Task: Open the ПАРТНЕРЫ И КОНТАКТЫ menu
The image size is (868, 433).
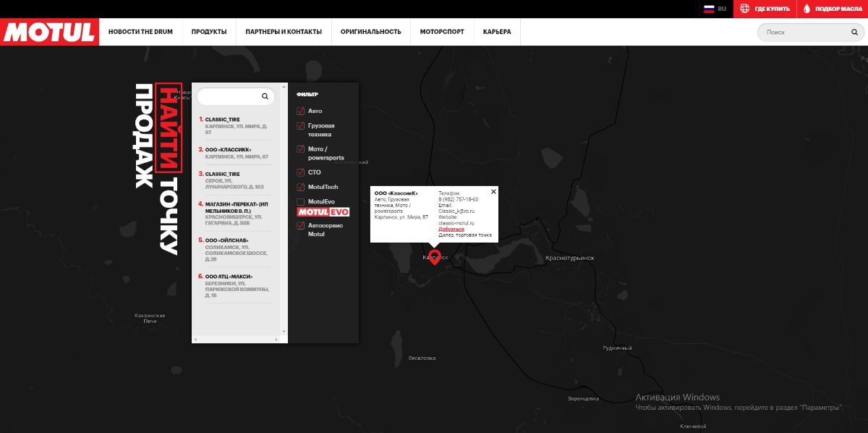Action: (284, 32)
